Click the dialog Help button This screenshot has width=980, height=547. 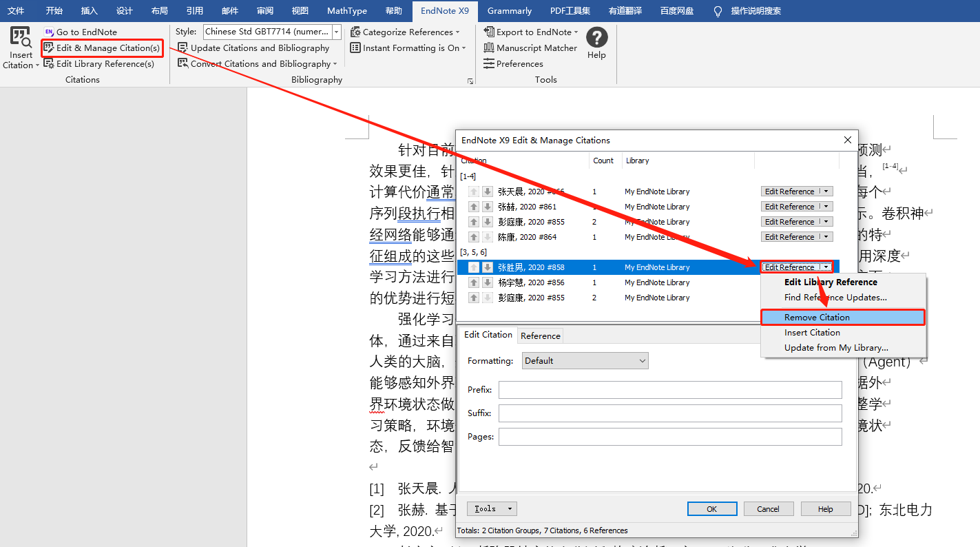tap(826, 509)
